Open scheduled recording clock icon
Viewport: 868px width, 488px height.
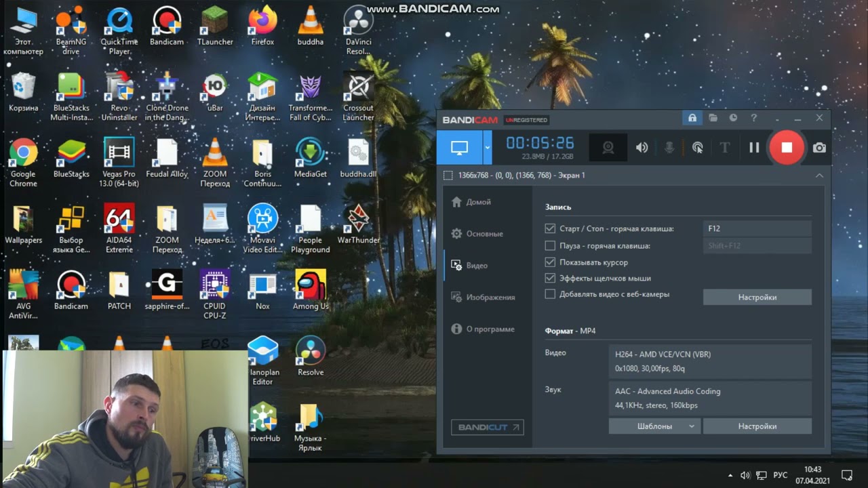pyautogui.click(x=733, y=118)
